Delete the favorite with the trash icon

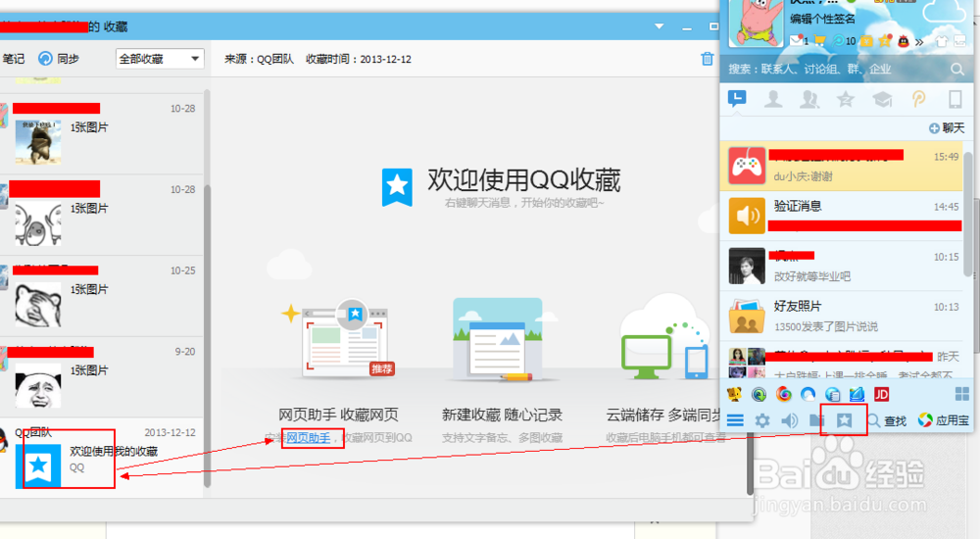click(707, 59)
